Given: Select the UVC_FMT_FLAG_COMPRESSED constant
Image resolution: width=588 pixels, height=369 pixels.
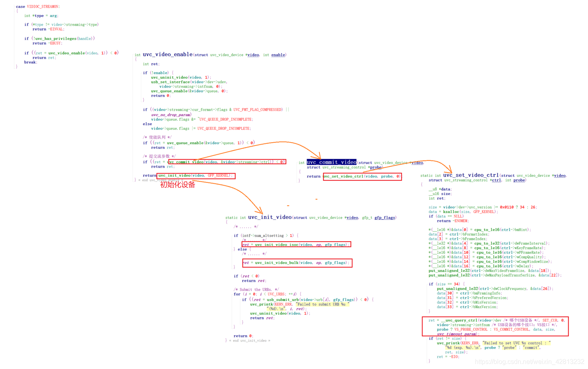Looking at the screenshot, I should pos(258,109).
